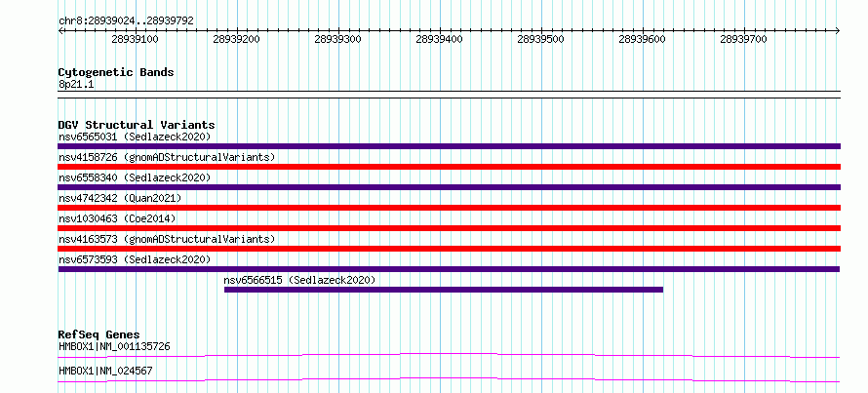Open the nsv4158726 (gnomADStructuralVariants) label

[167, 157]
